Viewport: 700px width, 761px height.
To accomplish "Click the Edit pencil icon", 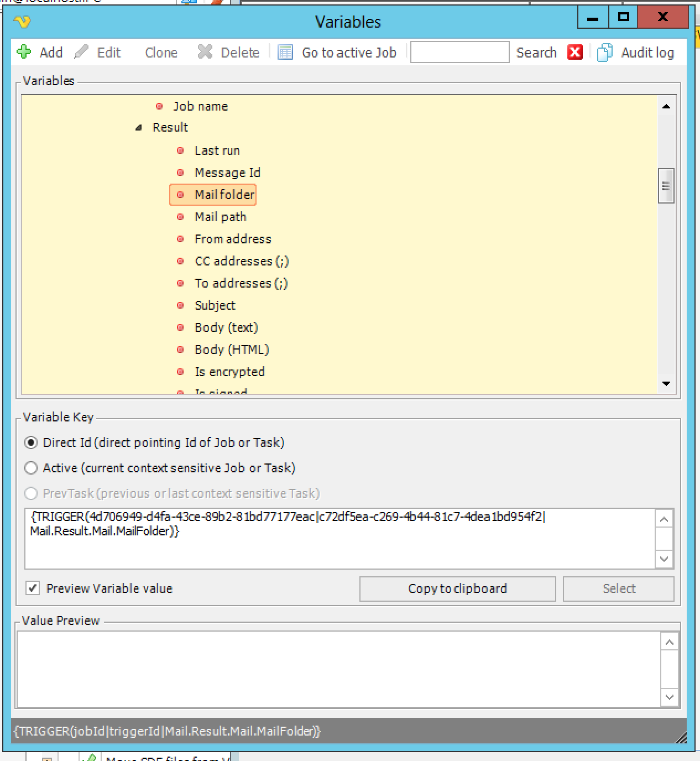I will (x=82, y=52).
